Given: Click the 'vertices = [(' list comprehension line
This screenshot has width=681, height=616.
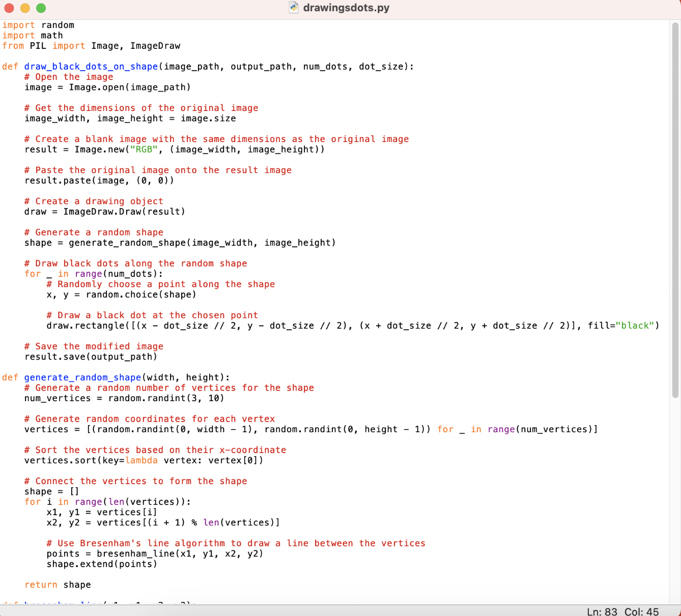Looking at the screenshot, I should (x=311, y=429).
